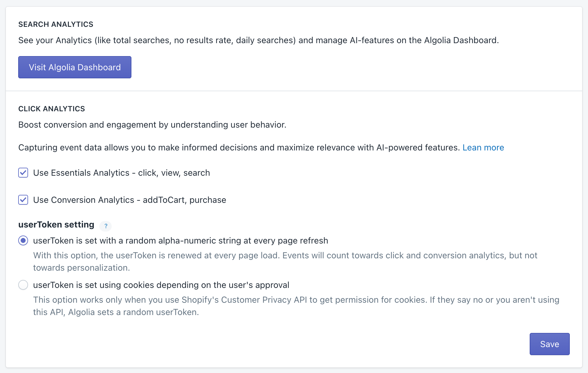Image resolution: width=588 pixels, height=373 pixels.
Task: Click the question mark beside userToken setting
Action: point(106,226)
